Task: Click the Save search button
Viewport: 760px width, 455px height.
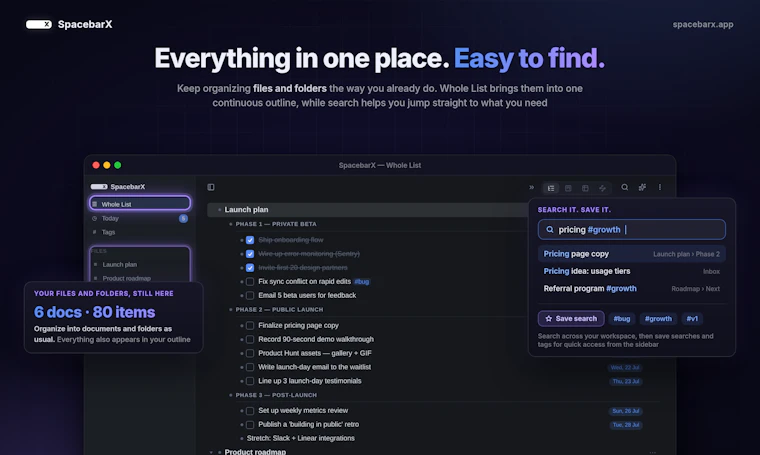Action: [571, 319]
